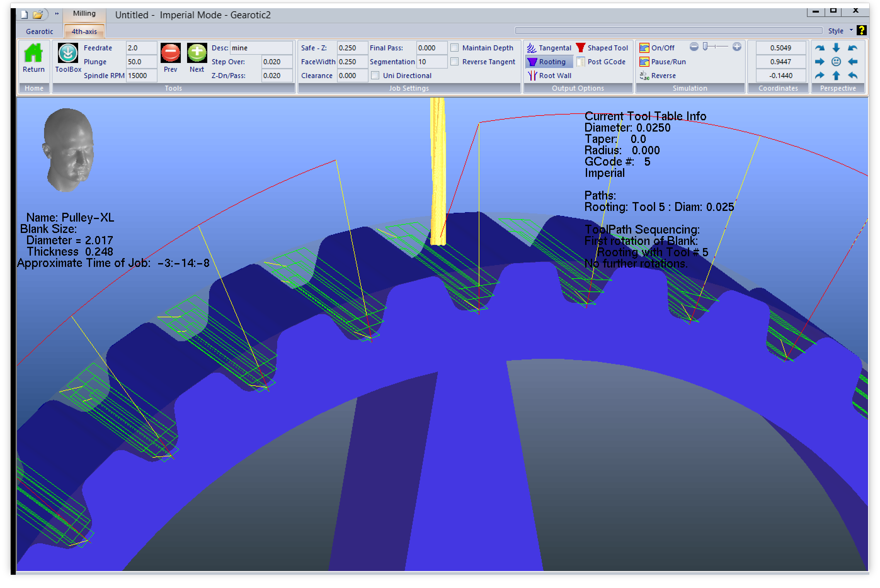Click the simulation speed slider
Image resolution: width=880 pixels, height=588 pixels.
click(715, 47)
